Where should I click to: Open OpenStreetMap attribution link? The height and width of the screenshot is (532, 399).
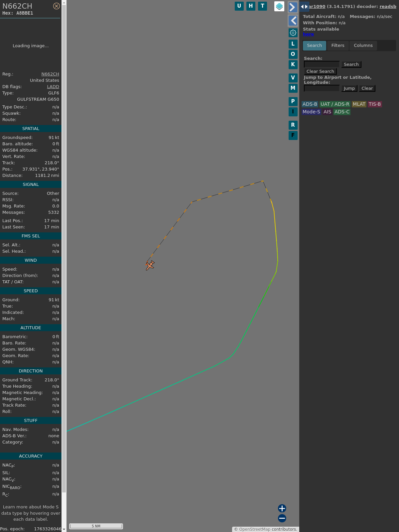(255, 529)
